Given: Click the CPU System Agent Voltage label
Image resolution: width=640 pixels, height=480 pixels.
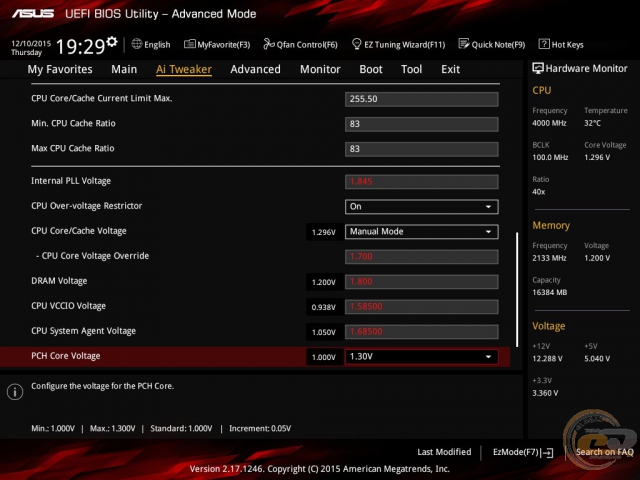Looking at the screenshot, I should 84,331.
